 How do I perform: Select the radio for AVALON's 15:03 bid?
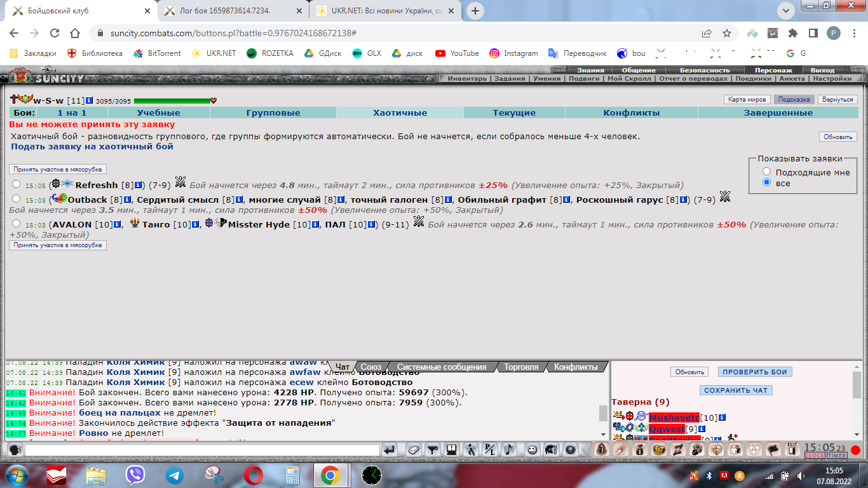(17, 223)
